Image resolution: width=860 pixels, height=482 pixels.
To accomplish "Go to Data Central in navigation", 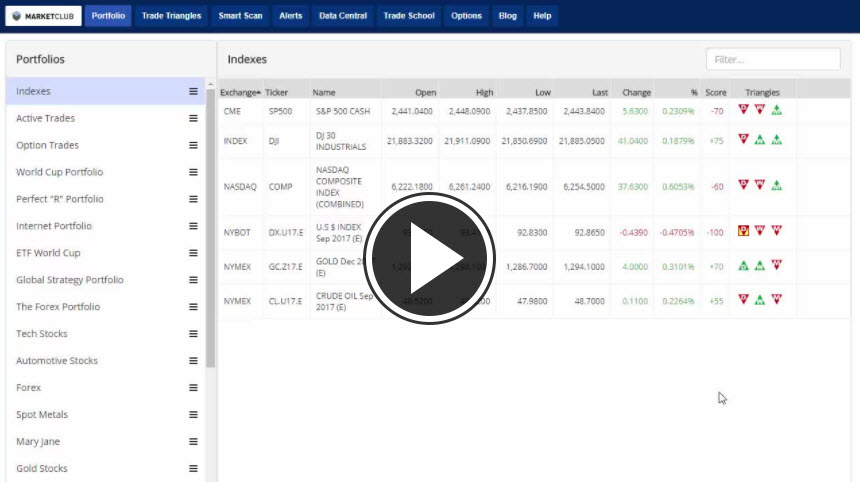I will tap(343, 16).
